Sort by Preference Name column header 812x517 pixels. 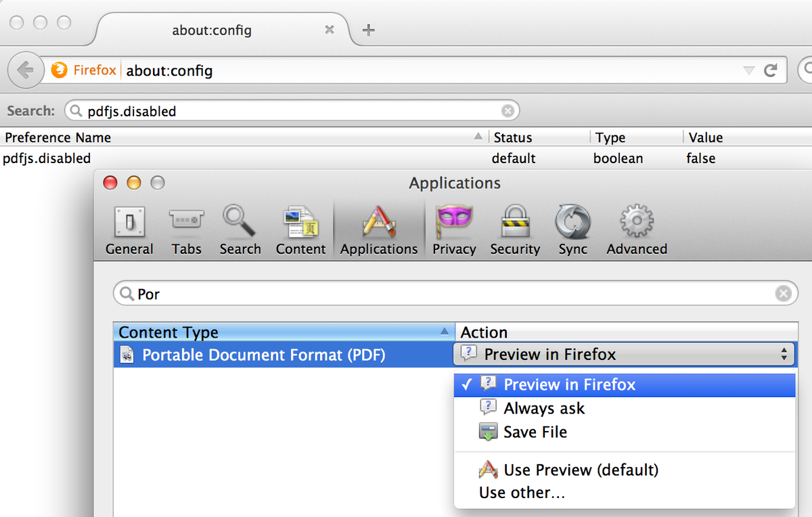(x=244, y=137)
